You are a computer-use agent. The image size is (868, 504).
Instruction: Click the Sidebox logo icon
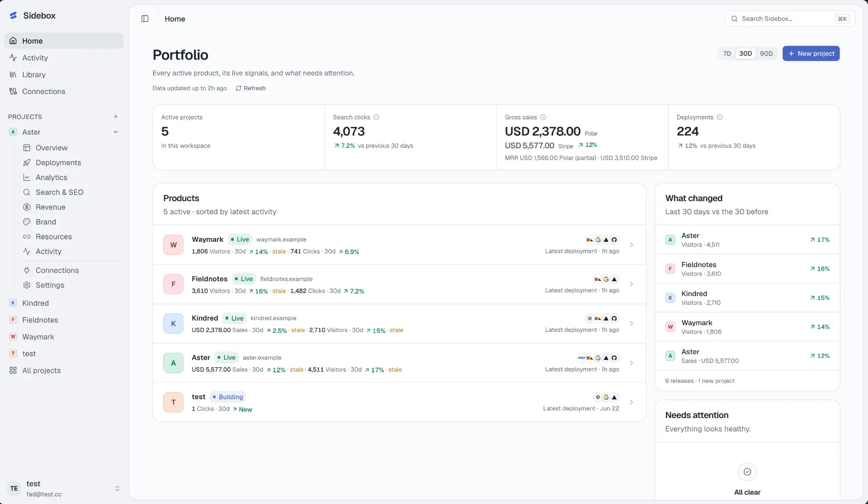coord(13,16)
